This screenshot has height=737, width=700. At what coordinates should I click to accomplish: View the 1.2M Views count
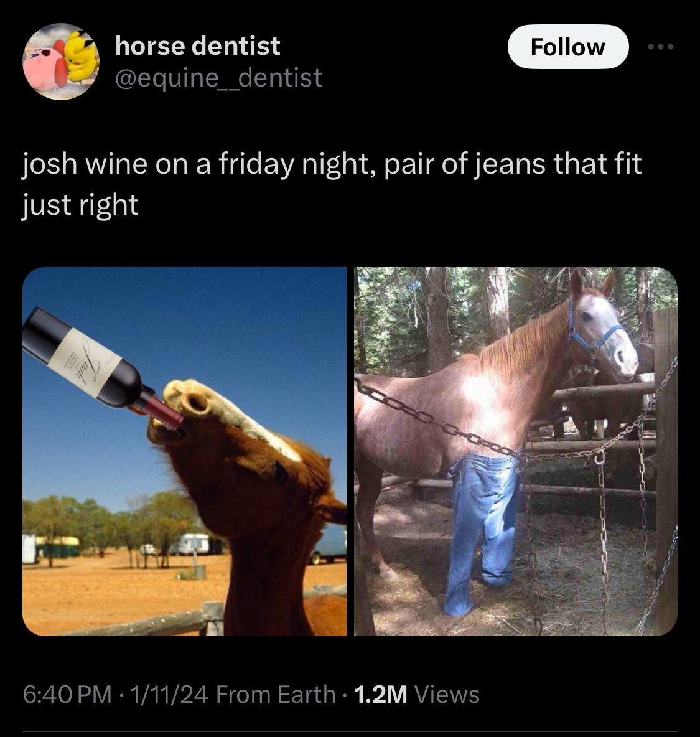point(417,694)
